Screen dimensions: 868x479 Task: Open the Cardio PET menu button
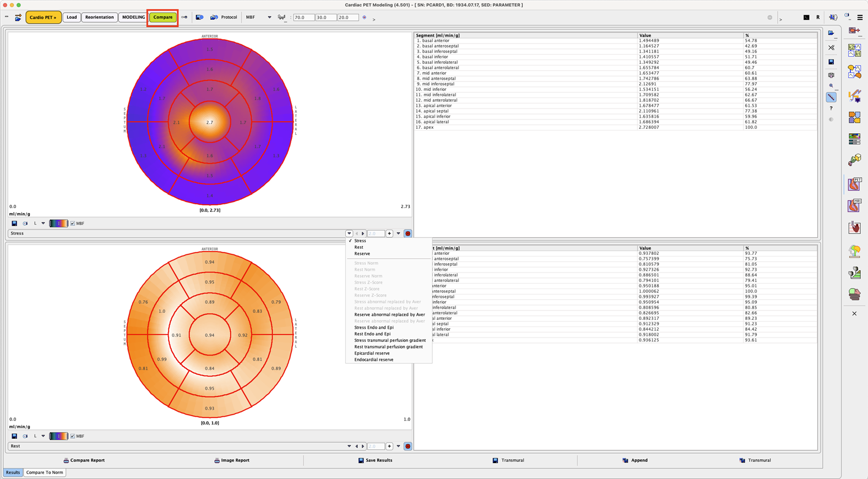pos(44,18)
